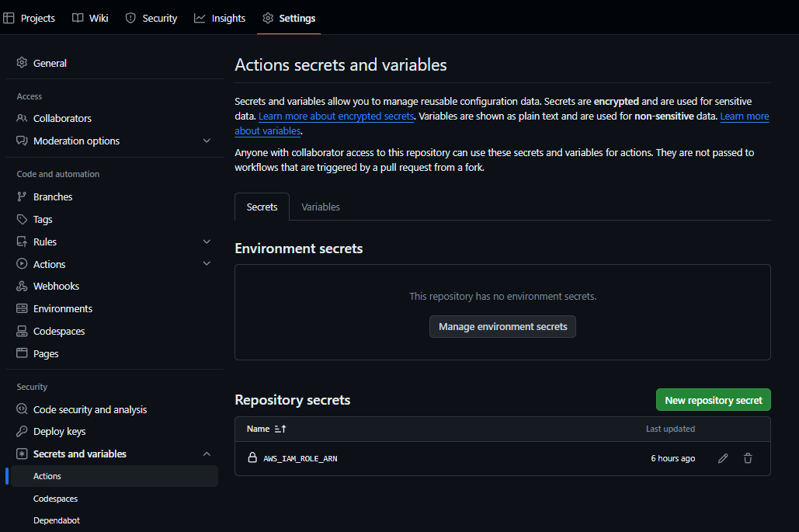Screen dimensions: 799x532
Task: Click New repository secret button
Action: click(x=714, y=400)
